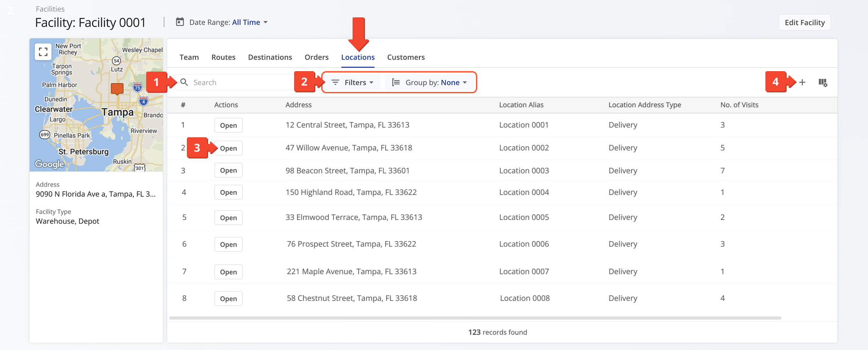Select the Destinations tab

pos(270,57)
